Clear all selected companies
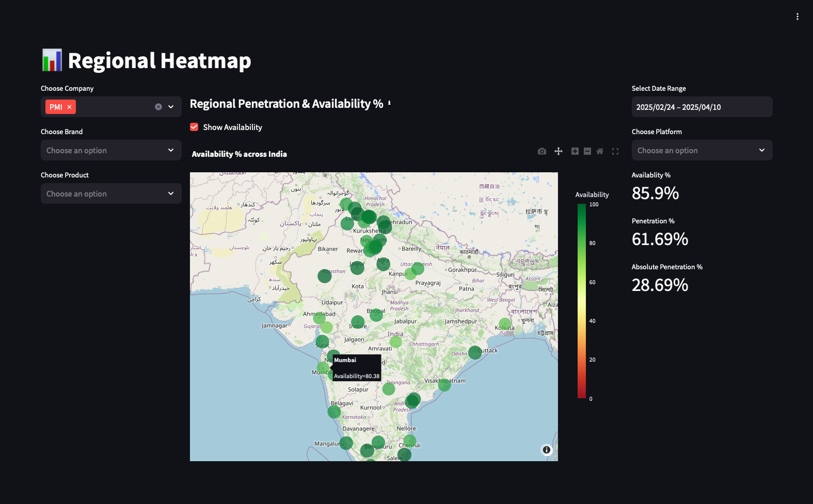The image size is (813, 504). [x=158, y=107]
